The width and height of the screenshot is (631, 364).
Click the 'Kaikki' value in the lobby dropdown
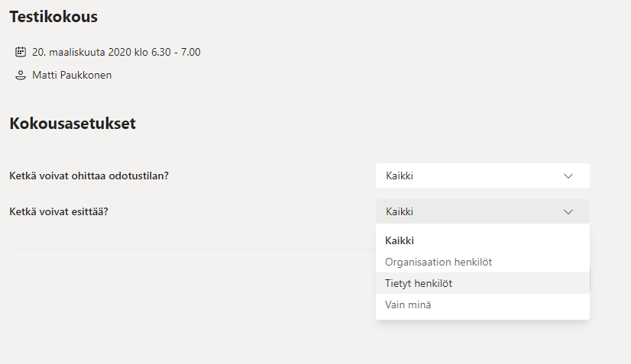pyautogui.click(x=400, y=176)
